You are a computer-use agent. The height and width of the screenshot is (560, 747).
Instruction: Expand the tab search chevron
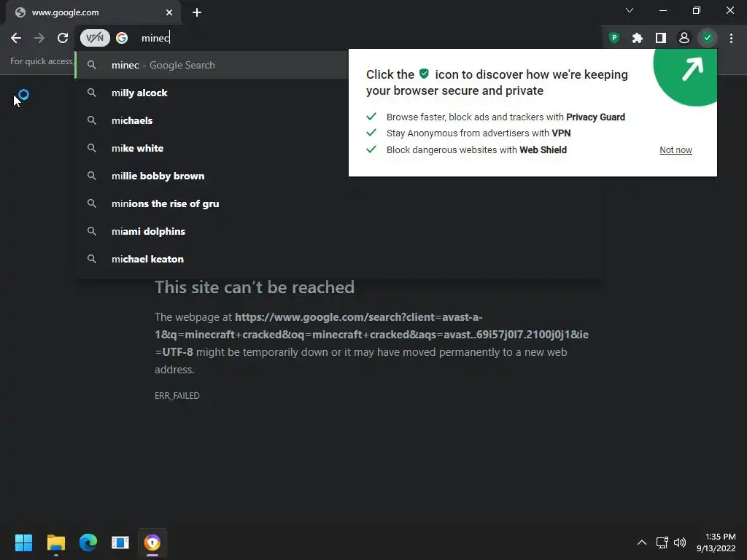630,10
